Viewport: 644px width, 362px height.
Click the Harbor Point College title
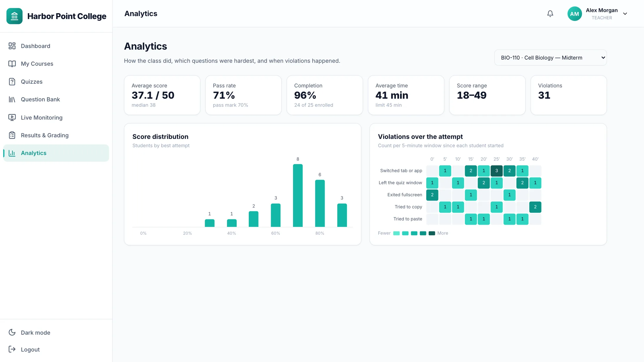67,16
